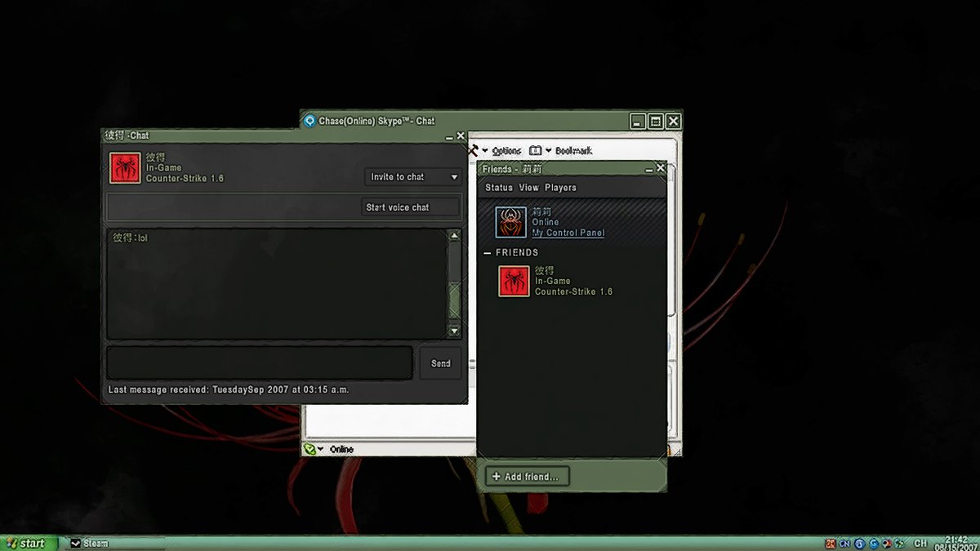Send the chat message
Viewport: 980px width, 551px height.
(x=440, y=363)
